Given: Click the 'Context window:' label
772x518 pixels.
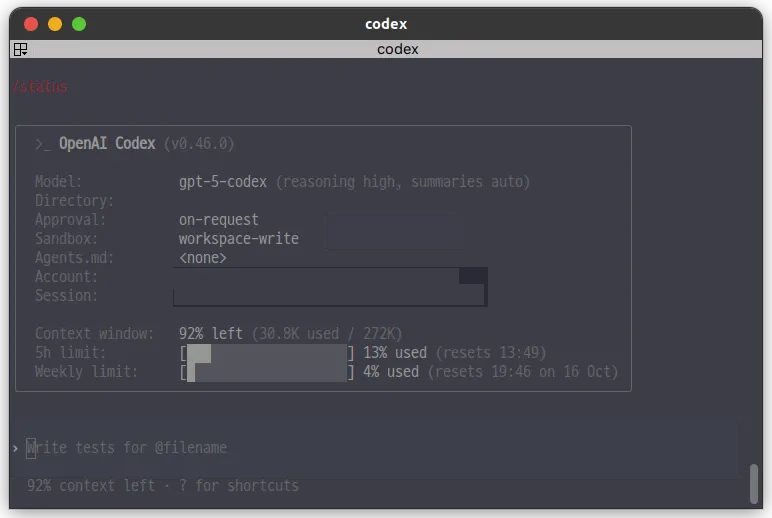Looking at the screenshot, I should point(95,334).
